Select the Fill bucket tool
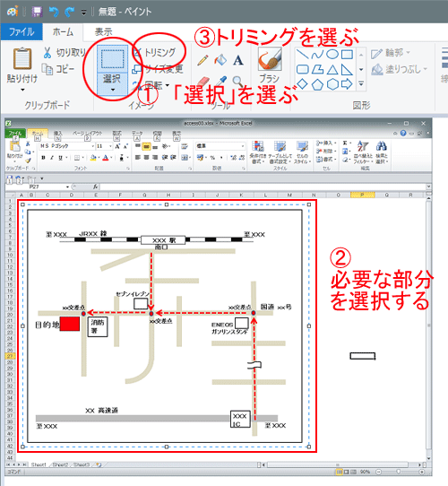 coord(220,60)
